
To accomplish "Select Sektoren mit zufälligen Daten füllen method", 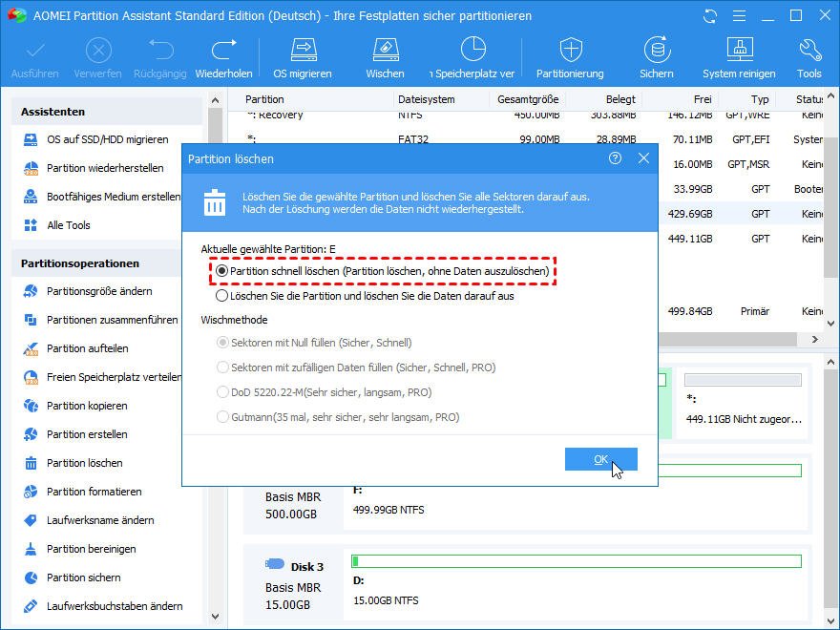I will click(222, 367).
